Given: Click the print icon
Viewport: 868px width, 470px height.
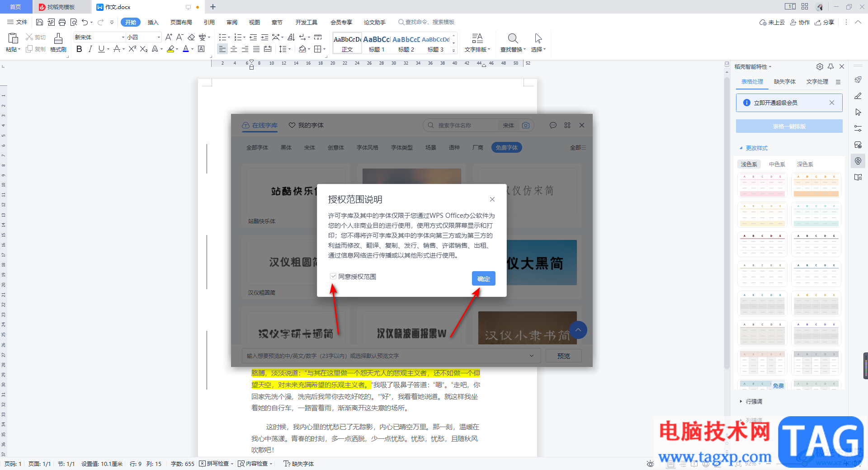Looking at the screenshot, I should [x=62, y=22].
